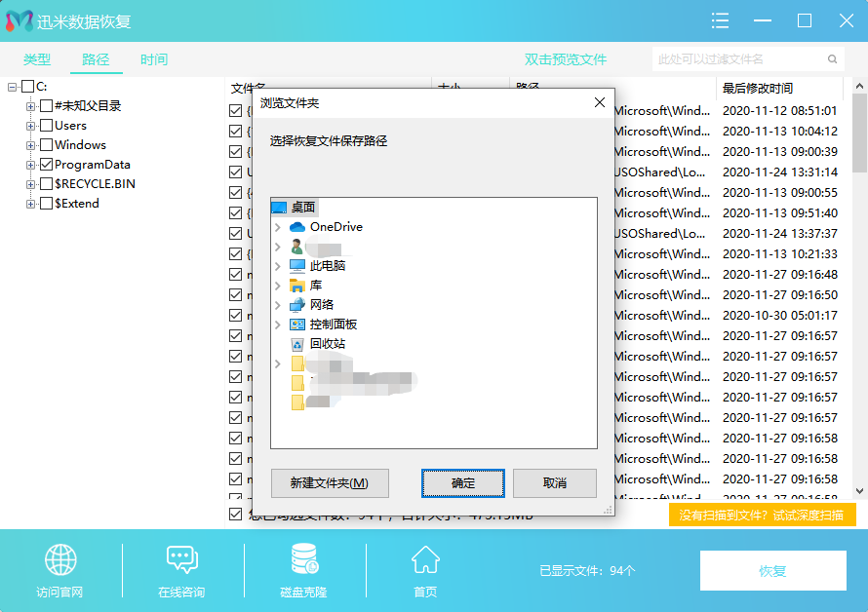
Task: Click the file name filter input field
Action: point(741,58)
